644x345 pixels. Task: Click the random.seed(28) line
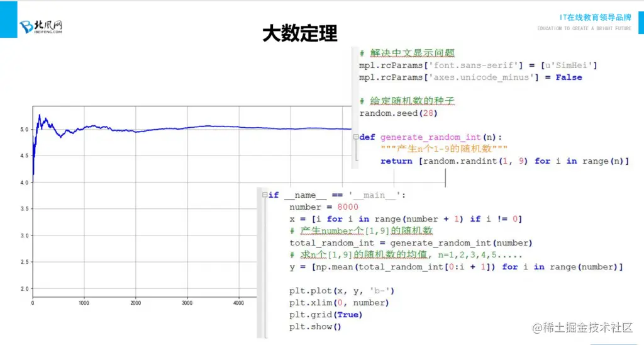[398, 113]
